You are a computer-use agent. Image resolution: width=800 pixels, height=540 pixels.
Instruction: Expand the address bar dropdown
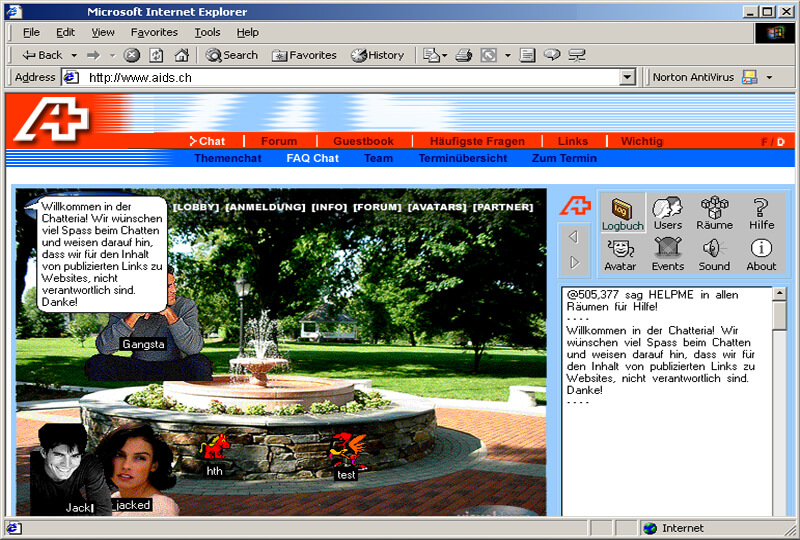[628, 78]
